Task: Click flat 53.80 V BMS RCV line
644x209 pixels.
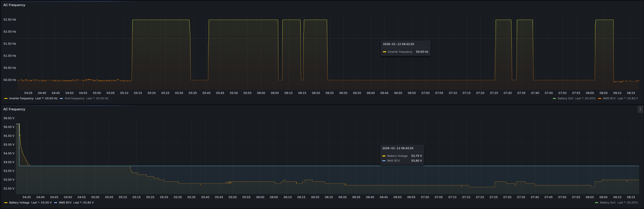Action: pos(250,166)
